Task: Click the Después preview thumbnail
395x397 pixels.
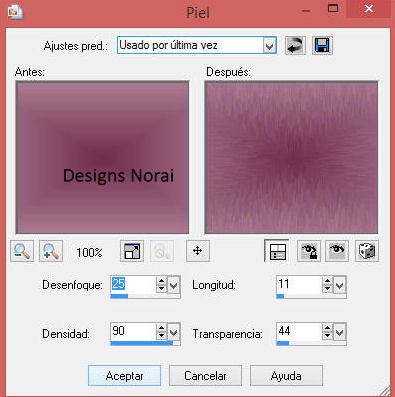Action: coord(291,157)
